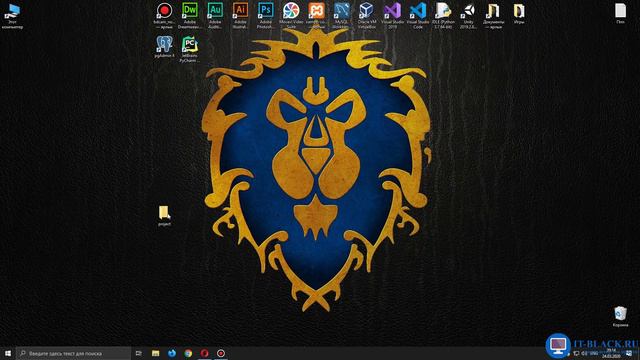This screenshot has height=360, width=640.
Task: Open Task View from the taskbar
Action: tap(139, 353)
